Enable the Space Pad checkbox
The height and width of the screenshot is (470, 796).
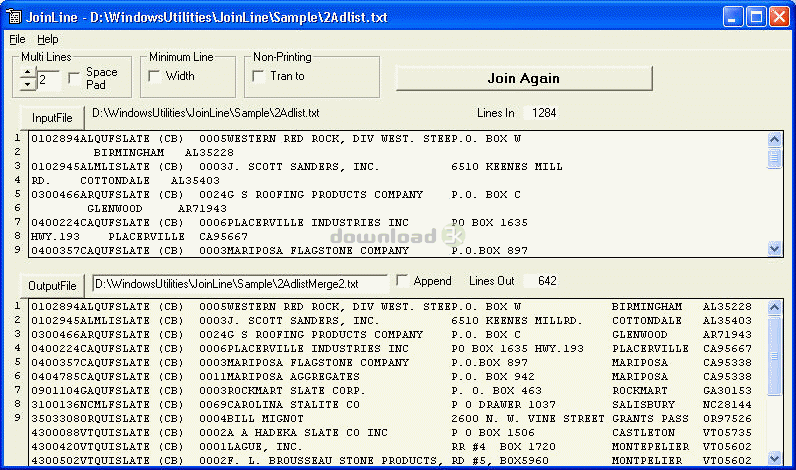(74, 78)
